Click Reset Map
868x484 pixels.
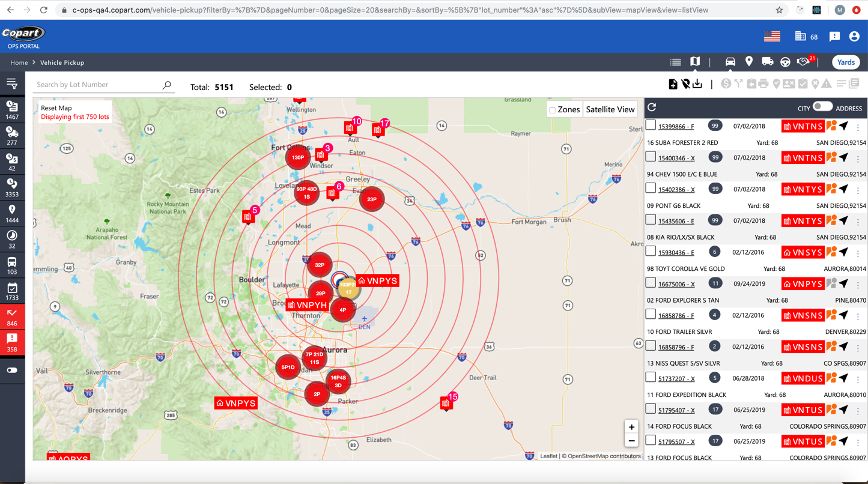[56, 108]
